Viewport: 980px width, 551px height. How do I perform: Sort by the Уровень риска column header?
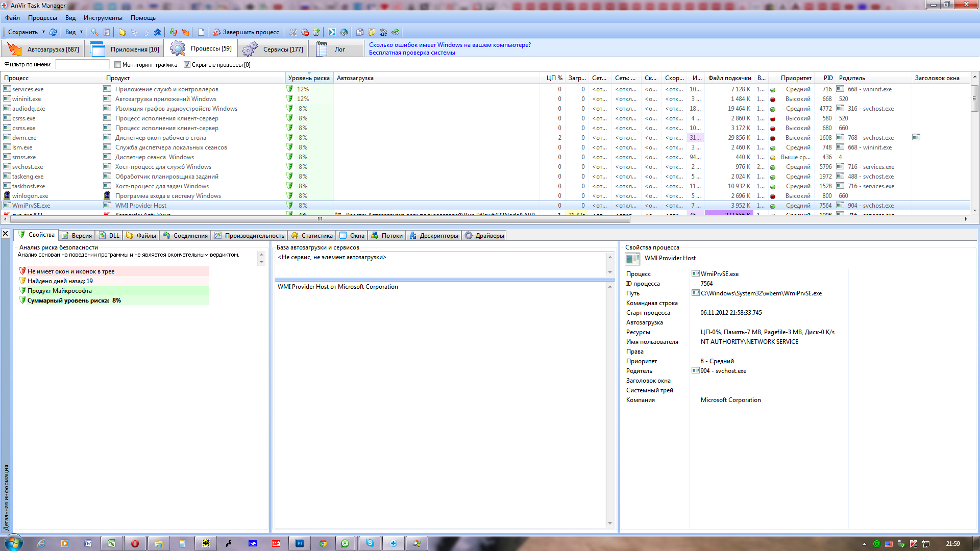point(309,78)
